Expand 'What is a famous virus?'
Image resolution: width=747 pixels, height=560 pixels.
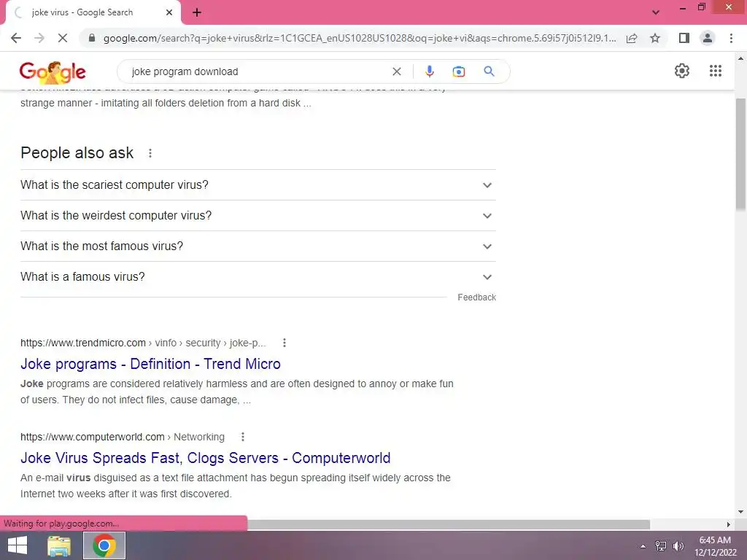(x=258, y=276)
